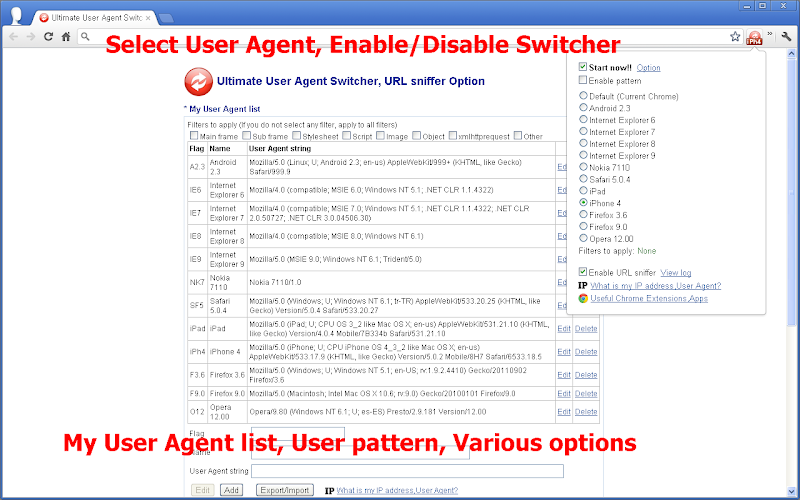Close the Ultimate User Agent Switcher tab
The image size is (800, 500).
point(148,18)
